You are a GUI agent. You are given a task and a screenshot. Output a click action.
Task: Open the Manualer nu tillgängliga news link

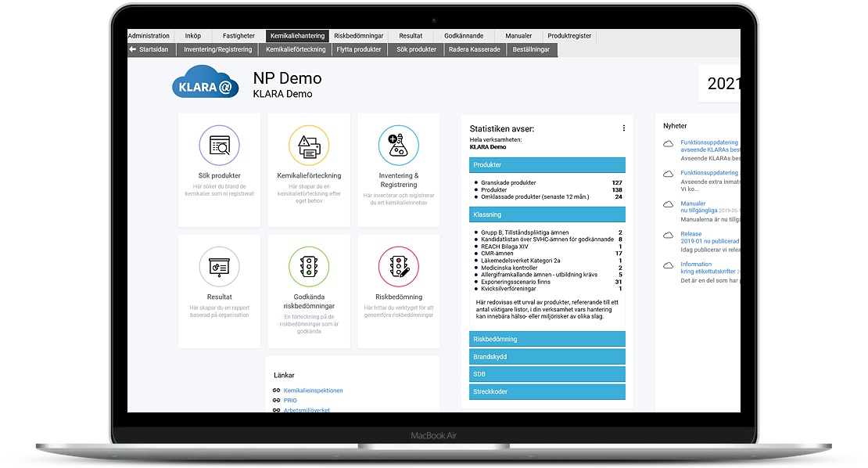click(x=698, y=207)
